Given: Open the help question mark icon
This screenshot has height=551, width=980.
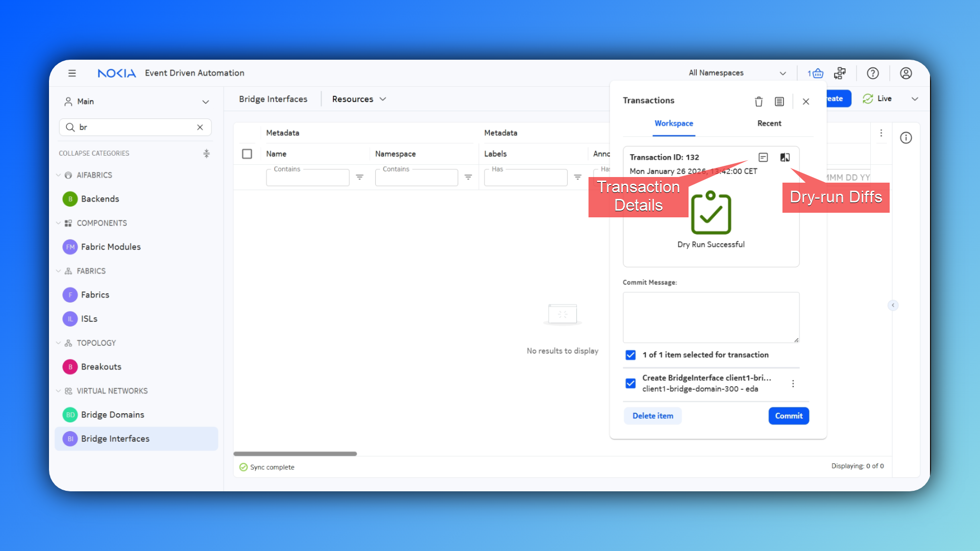Looking at the screenshot, I should pyautogui.click(x=873, y=73).
